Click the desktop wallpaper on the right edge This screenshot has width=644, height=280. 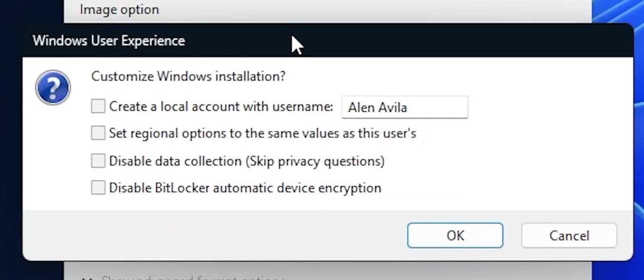639,146
